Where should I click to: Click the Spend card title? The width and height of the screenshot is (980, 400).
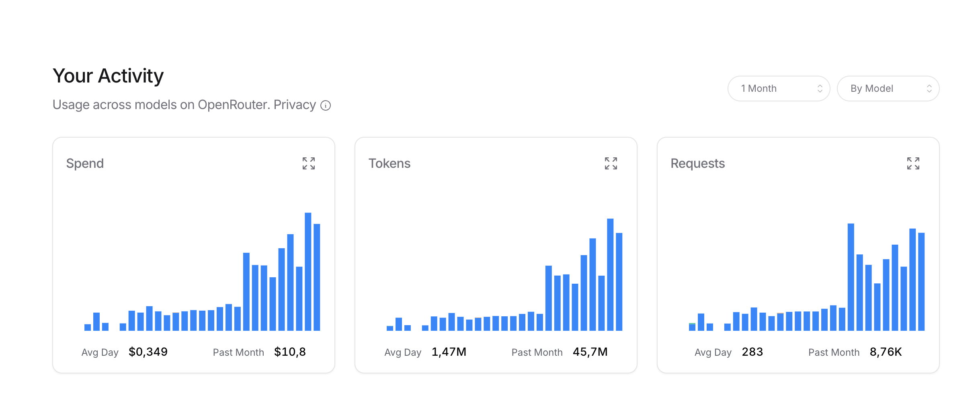85,163
